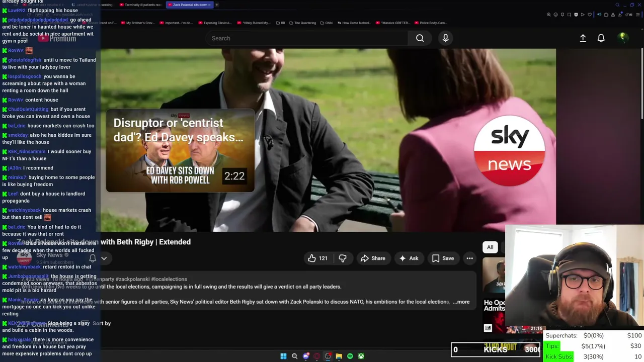Expand the description with '...more'
Viewport: 644px width, 362px height.
tap(461, 302)
